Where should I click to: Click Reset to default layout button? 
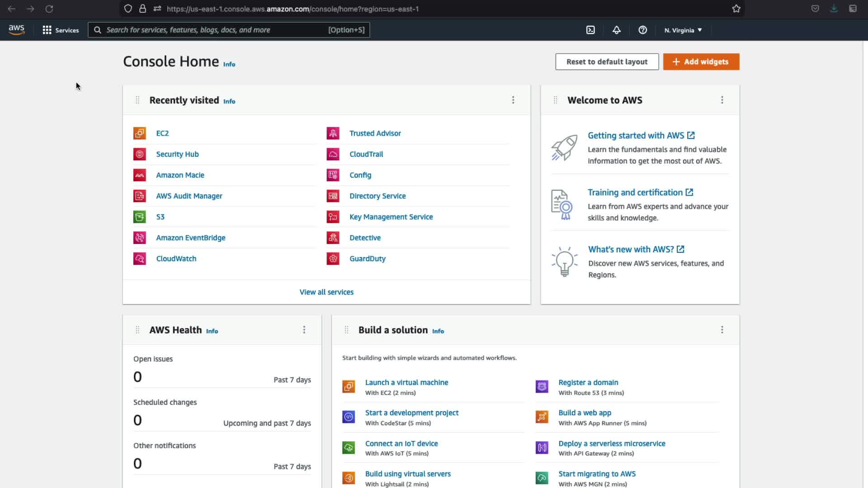pyautogui.click(x=607, y=62)
